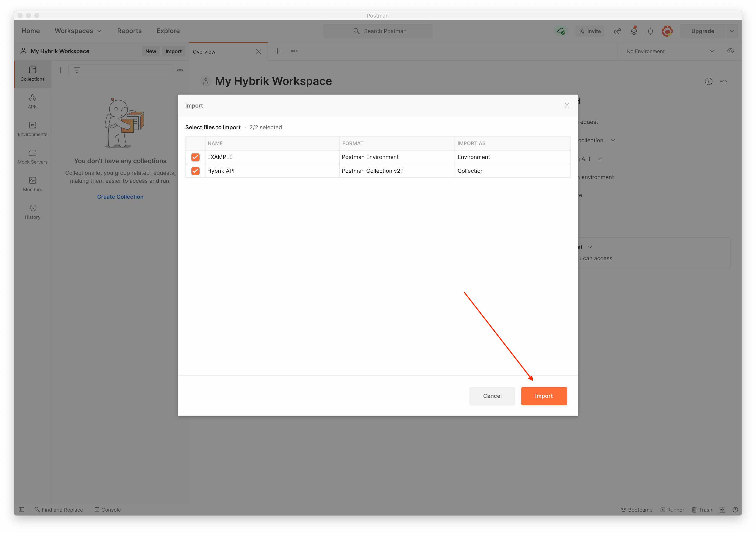Image resolution: width=756 pixels, height=533 pixels.
Task: Confirm with the orange Import button
Action: [x=544, y=396]
